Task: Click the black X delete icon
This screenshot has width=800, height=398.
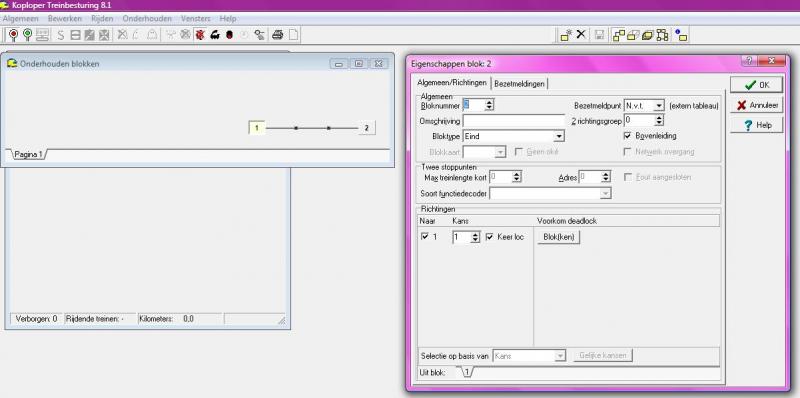Action: pyautogui.click(x=581, y=35)
